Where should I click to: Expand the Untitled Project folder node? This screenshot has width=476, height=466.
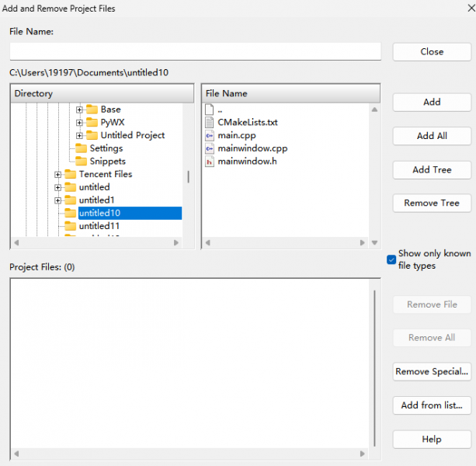tap(79, 135)
